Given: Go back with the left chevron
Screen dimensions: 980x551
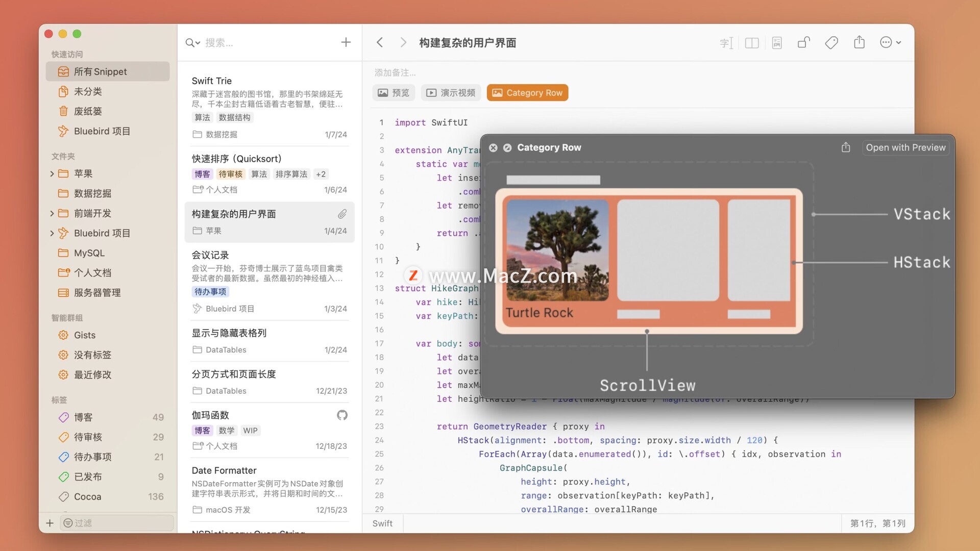Looking at the screenshot, I should (380, 42).
